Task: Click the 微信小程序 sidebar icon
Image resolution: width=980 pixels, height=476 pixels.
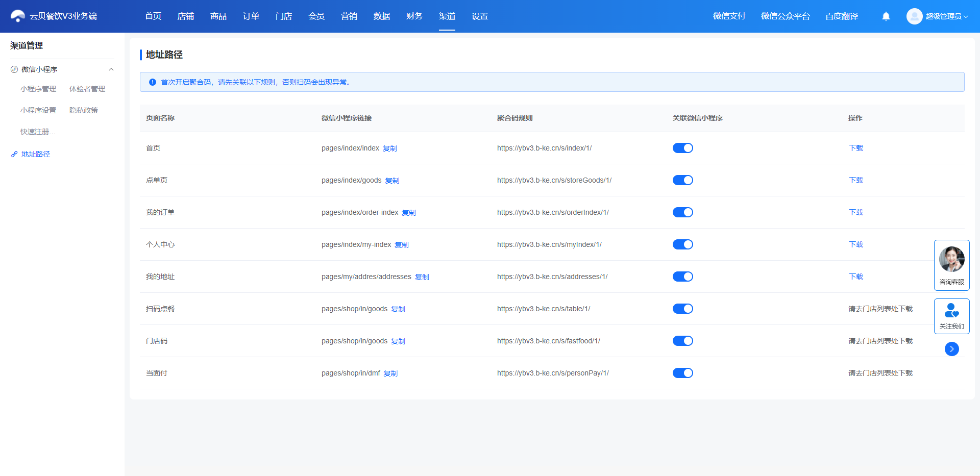Action: 14,69
